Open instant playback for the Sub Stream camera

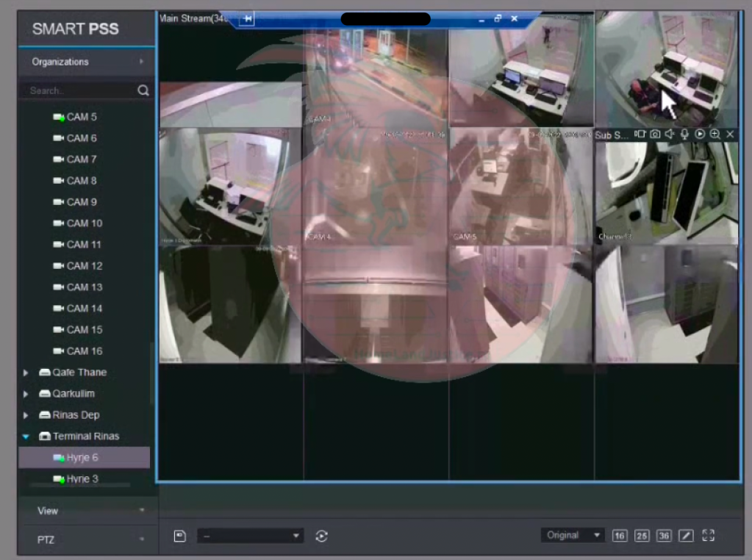[700, 134]
